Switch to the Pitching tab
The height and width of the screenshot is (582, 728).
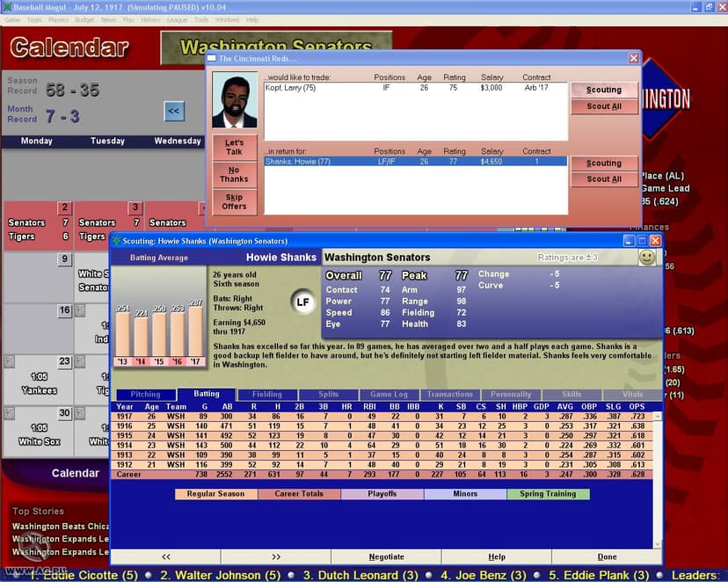[x=146, y=394]
